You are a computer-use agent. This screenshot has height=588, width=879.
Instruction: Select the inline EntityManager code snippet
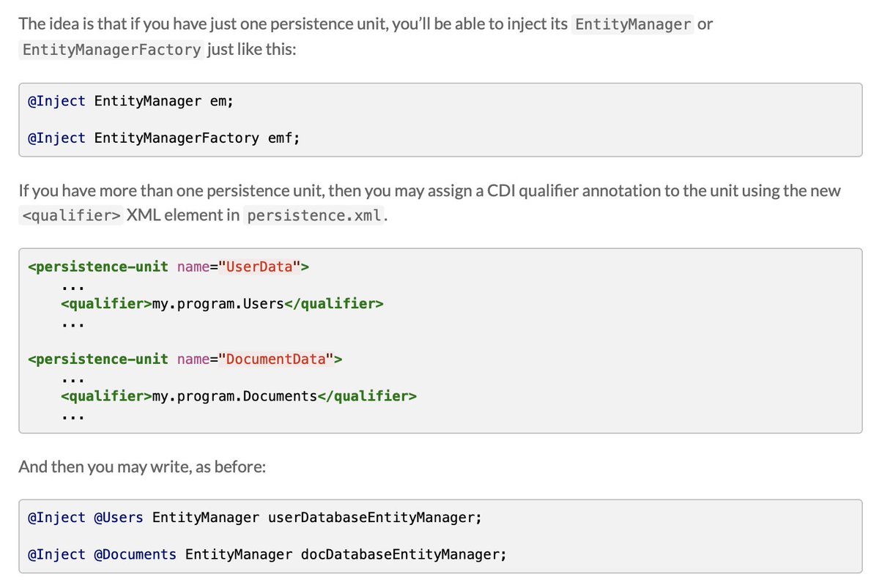[x=632, y=23]
